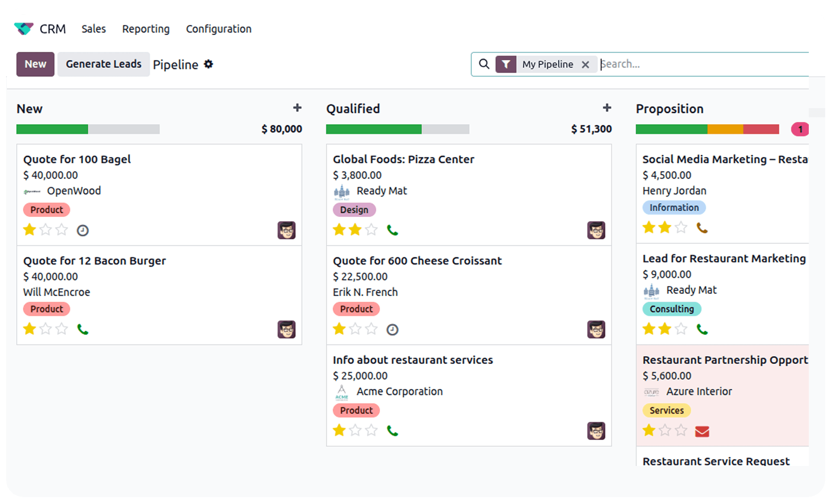Viewport: 833px width, 504px height.
Task: Click the filter funnel icon
Action: [x=506, y=64]
